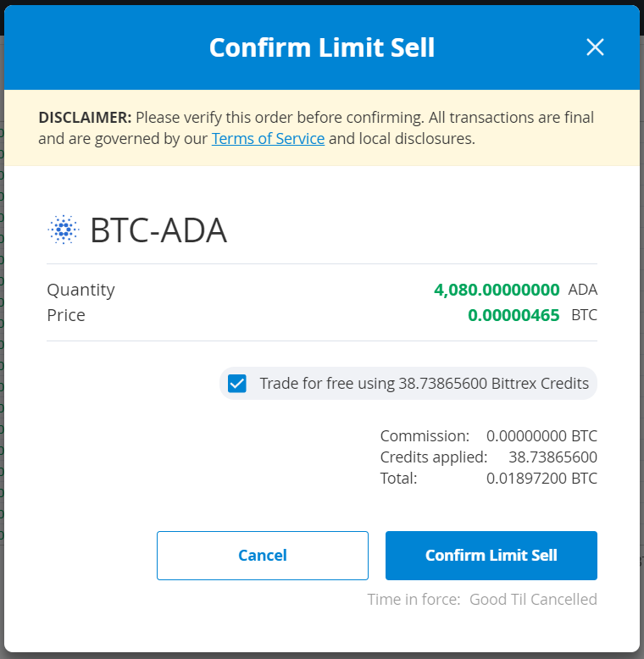The height and width of the screenshot is (659, 644).
Task: Click the Credits applied value
Action: (x=552, y=457)
